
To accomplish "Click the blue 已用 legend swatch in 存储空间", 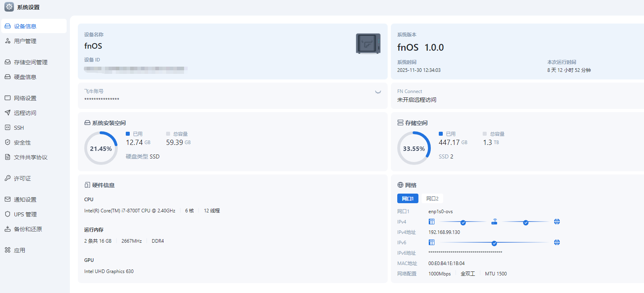I will pos(441,134).
